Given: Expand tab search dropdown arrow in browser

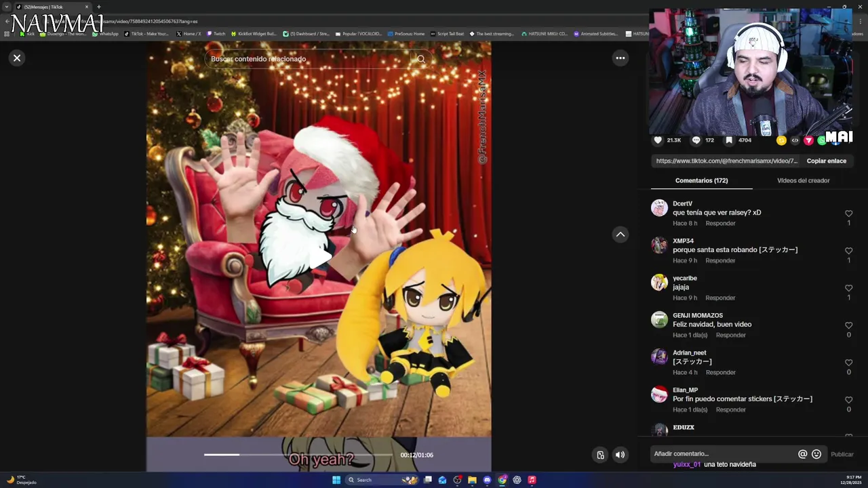Looking at the screenshot, I should pos(6,7).
